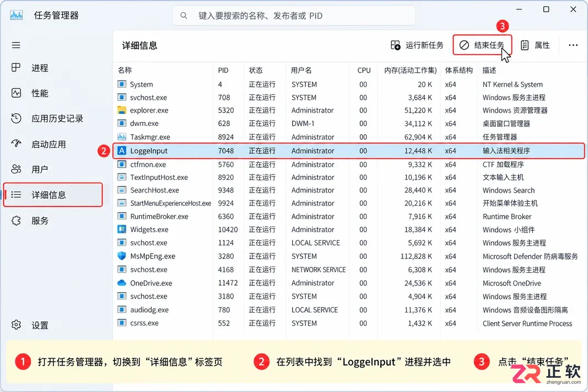Sort by the 用户名 column header
This screenshot has height=392, width=588.
[301, 70]
